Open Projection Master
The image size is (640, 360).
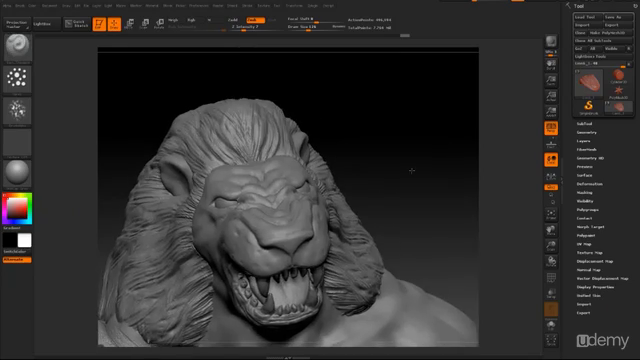tap(16, 24)
